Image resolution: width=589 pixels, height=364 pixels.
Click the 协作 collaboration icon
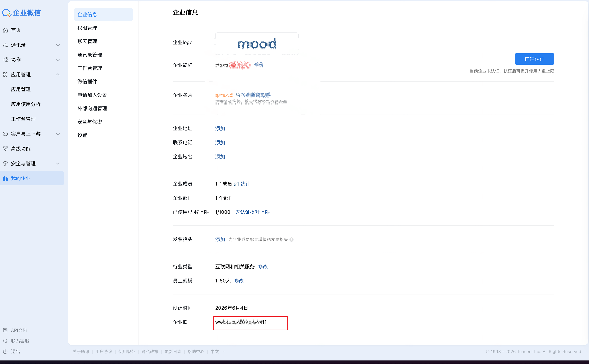click(5, 60)
